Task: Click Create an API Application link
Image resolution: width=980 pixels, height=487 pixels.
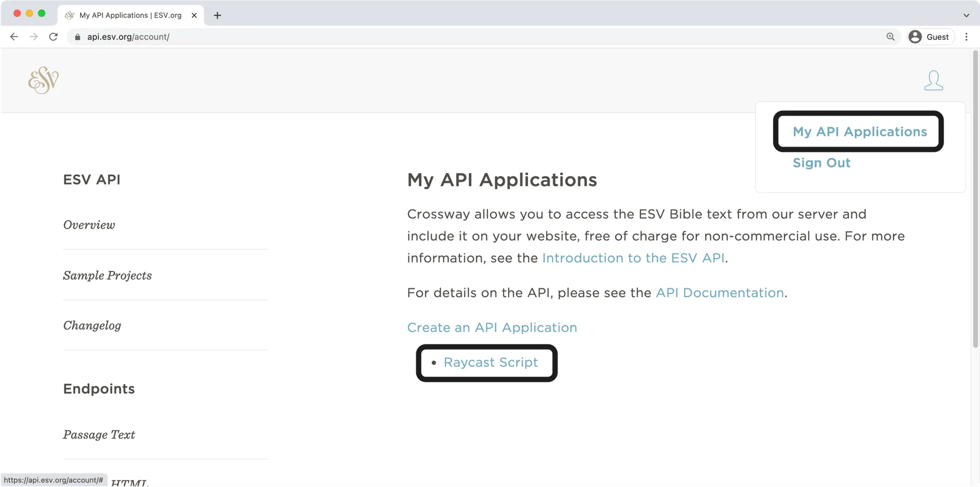Action: point(492,328)
